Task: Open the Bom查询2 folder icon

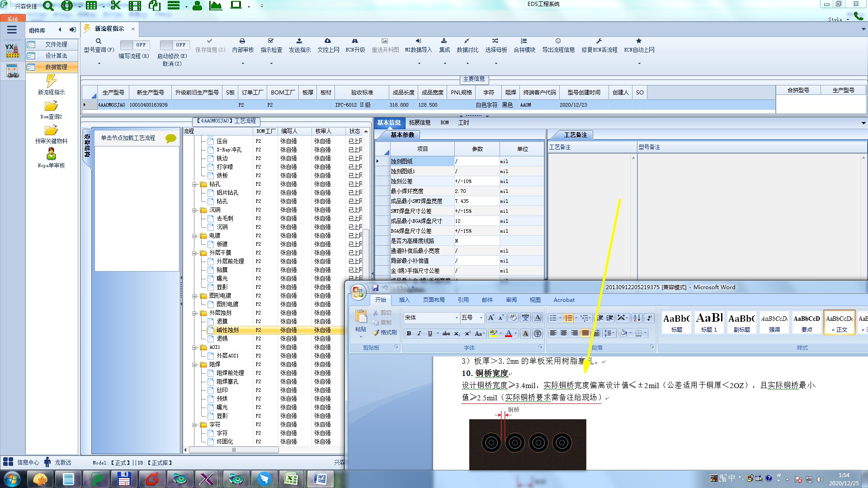Action: [51, 106]
